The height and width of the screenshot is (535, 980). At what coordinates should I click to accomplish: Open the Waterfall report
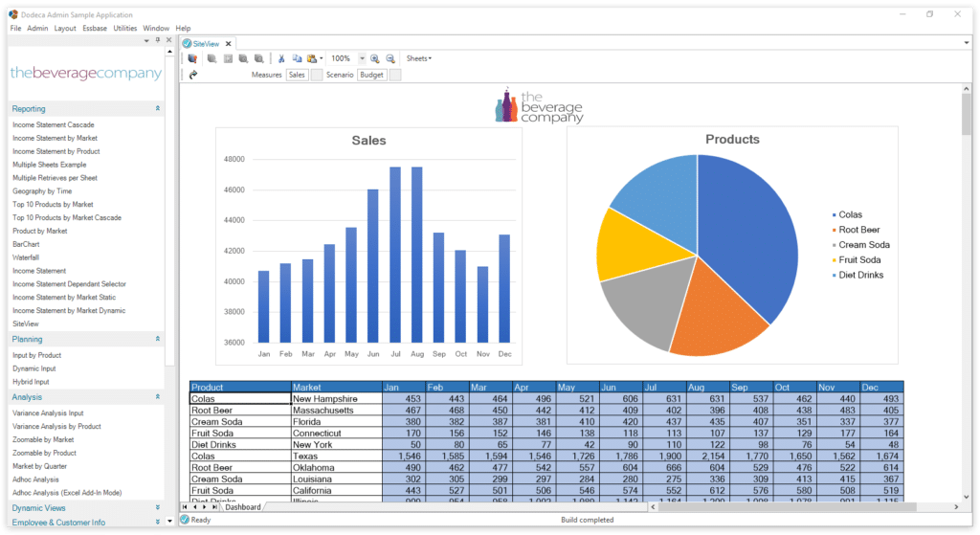coord(26,257)
